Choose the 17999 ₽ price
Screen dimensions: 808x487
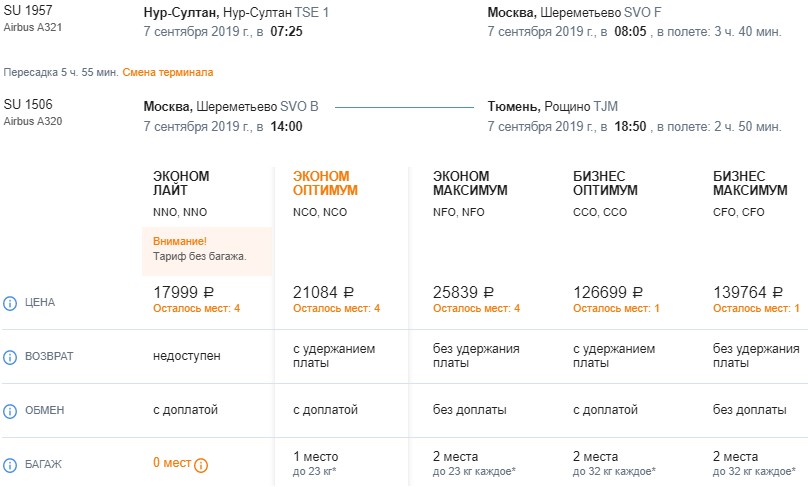click(184, 293)
